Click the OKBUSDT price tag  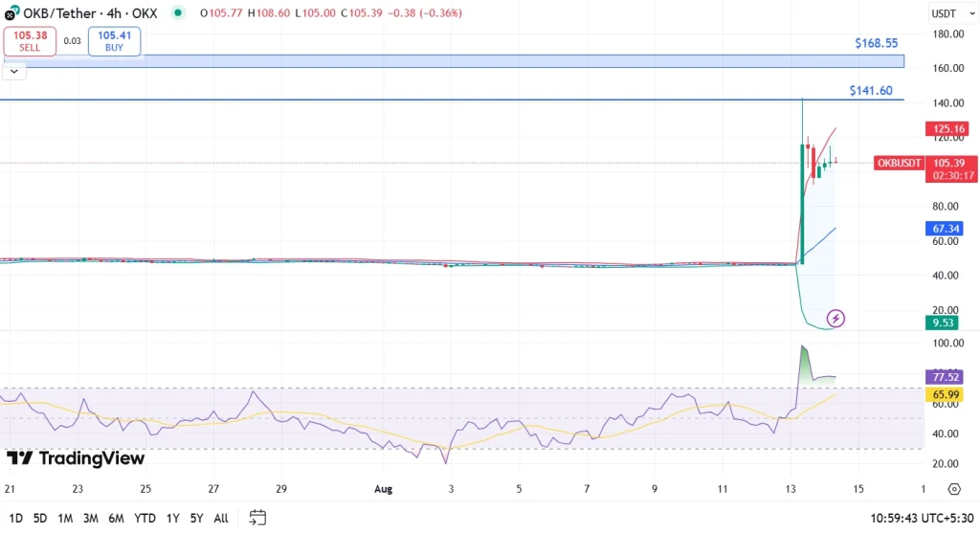coord(899,163)
